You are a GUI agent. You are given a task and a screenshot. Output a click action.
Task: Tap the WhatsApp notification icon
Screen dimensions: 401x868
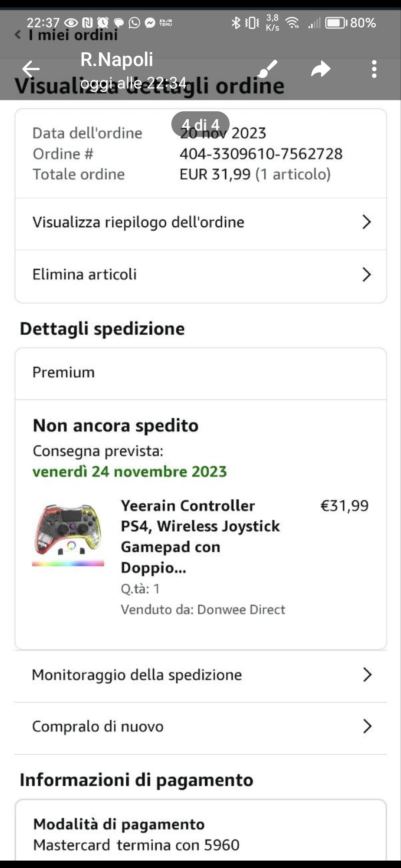134,23
